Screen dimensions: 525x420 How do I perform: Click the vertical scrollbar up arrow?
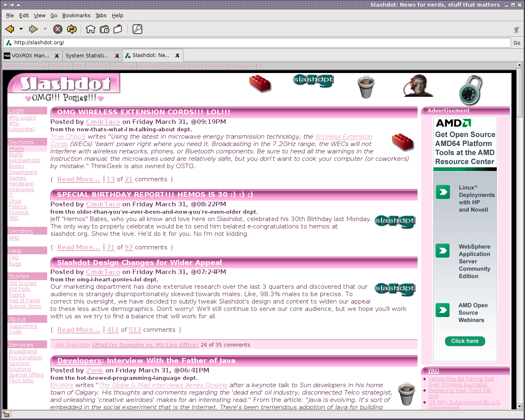pyautogui.click(x=519, y=65)
